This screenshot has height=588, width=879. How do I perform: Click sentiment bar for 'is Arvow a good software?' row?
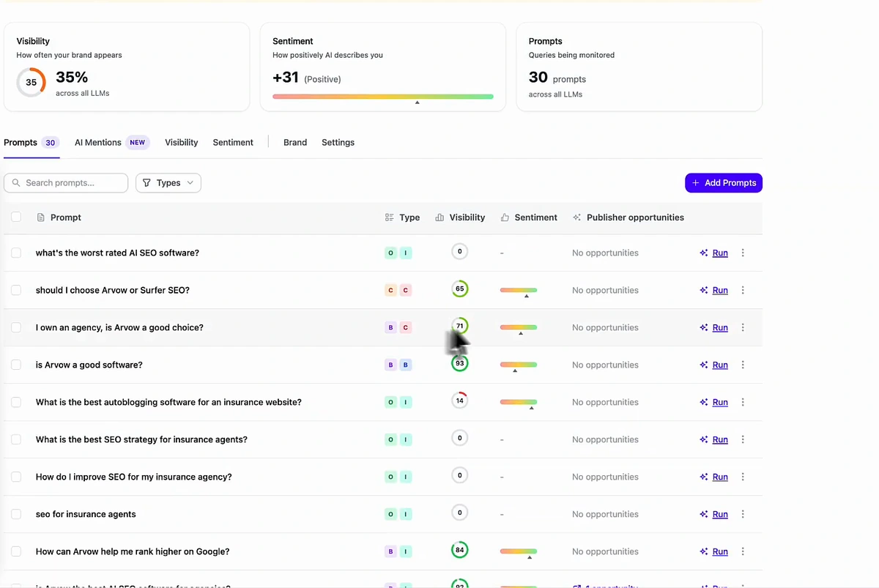click(x=519, y=365)
